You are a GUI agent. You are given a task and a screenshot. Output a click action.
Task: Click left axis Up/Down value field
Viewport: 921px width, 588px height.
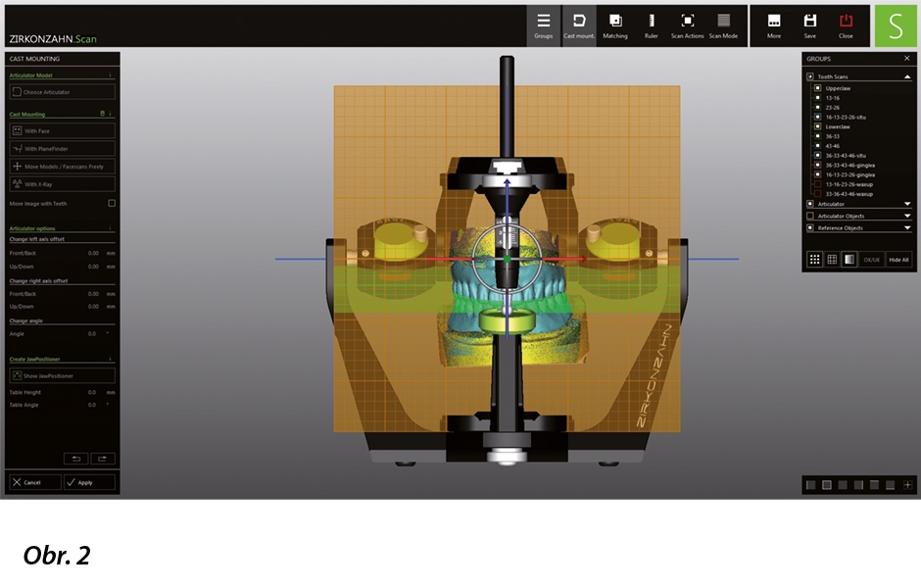pos(92,267)
